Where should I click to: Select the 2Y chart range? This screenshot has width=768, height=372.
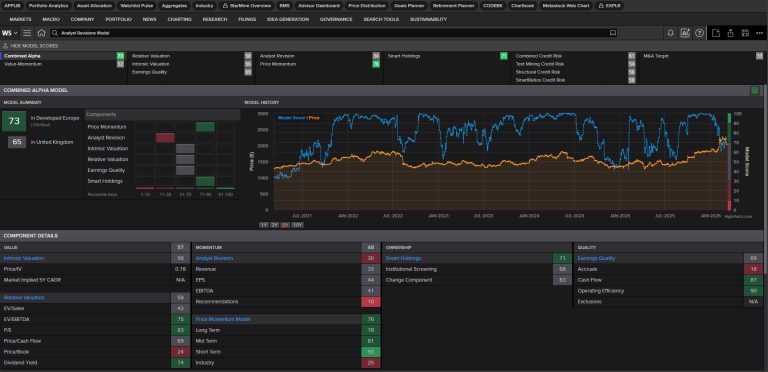(x=274, y=225)
